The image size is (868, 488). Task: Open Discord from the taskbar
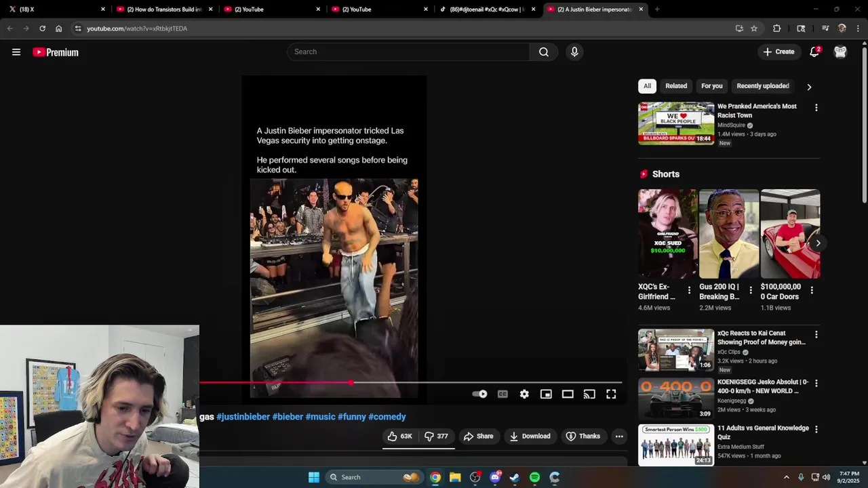[495, 477]
